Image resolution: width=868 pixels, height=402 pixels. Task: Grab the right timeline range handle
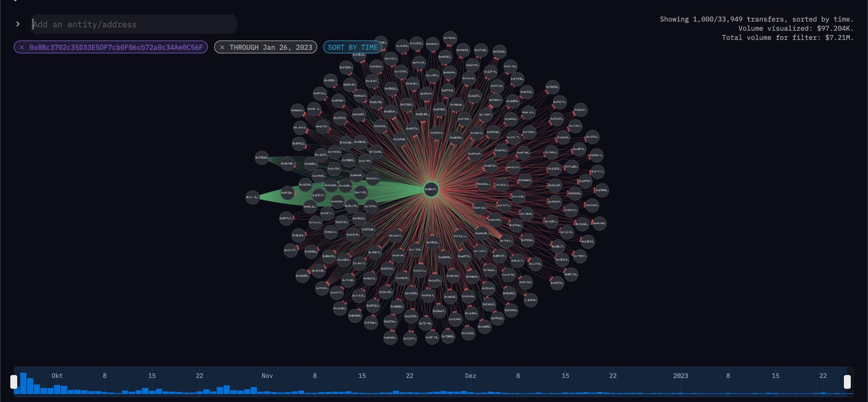tap(847, 382)
